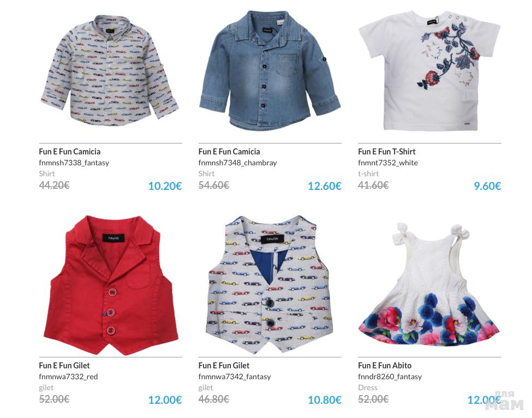The height and width of the screenshot is (418, 532).
Task: Click Fun E Fun Abito product title
Action: click(x=385, y=366)
